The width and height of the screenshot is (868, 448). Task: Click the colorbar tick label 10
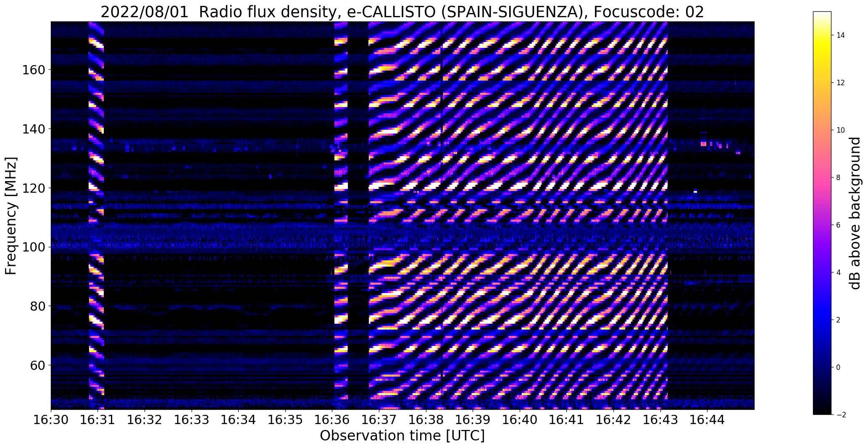841,130
